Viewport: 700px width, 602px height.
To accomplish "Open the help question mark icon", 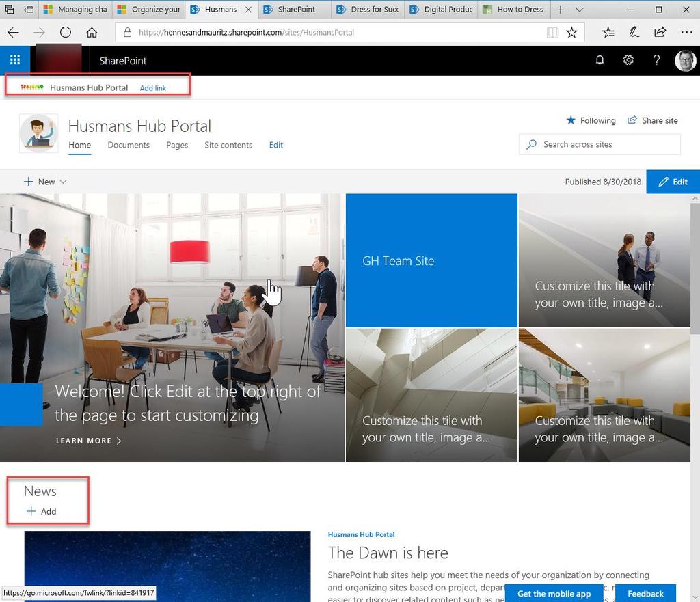I will 656,60.
